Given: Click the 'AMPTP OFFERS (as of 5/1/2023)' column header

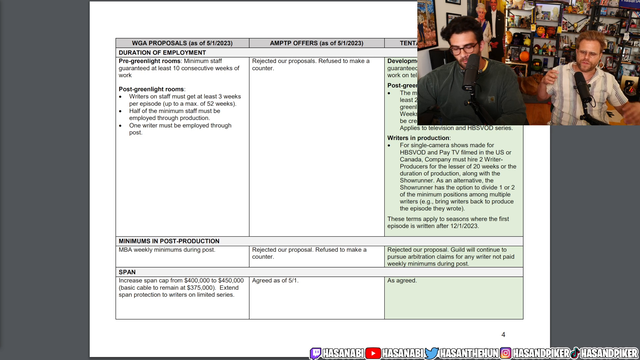Looking at the screenshot, I should tap(316, 43).
